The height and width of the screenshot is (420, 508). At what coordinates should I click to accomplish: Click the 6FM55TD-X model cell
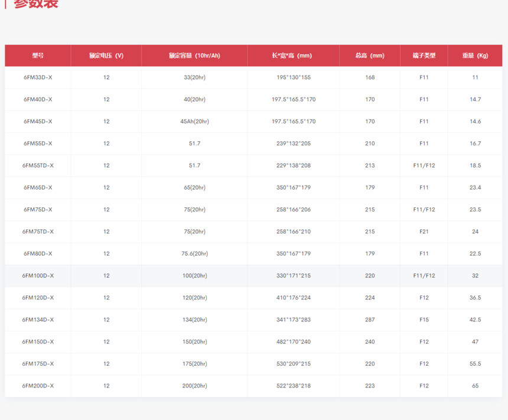[38, 165]
